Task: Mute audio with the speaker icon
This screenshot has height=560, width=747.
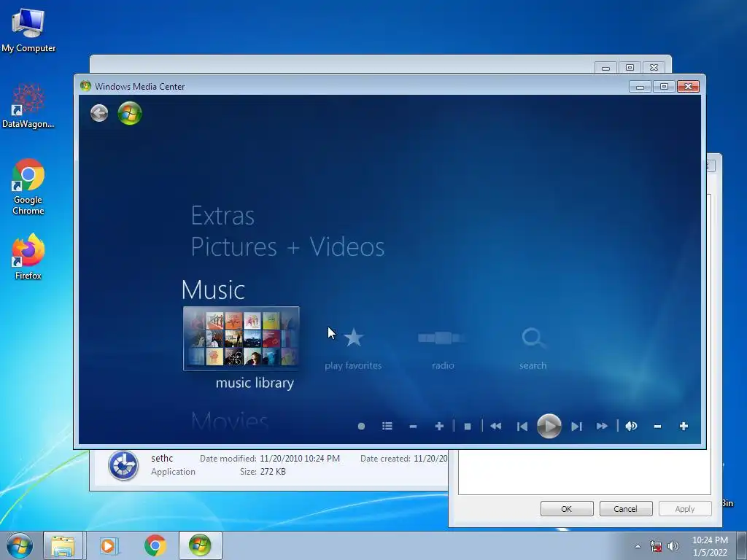Action: pos(631,426)
